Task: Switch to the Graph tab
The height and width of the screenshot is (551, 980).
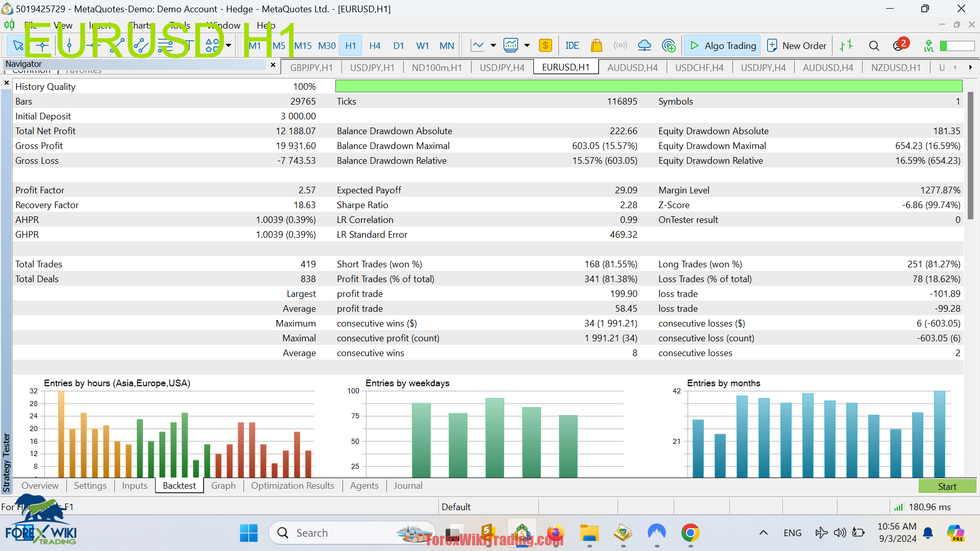Action: 224,486
